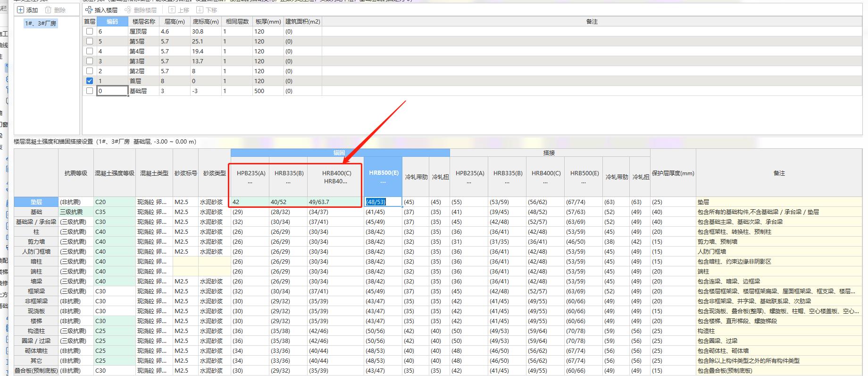868x376 pixels.
Task: Click the 建筑面积(m2) column header
Action: click(303, 22)
